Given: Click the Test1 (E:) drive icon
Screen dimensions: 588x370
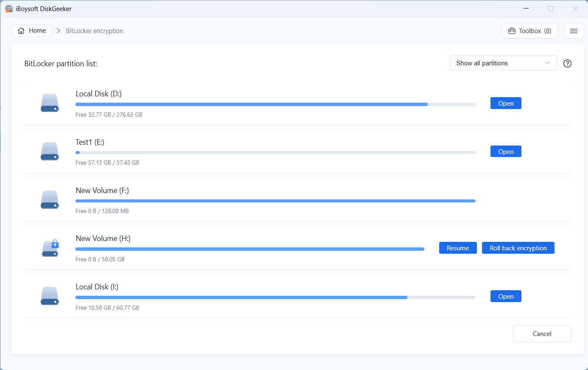Looking at the screenshot, I should 50,151.
